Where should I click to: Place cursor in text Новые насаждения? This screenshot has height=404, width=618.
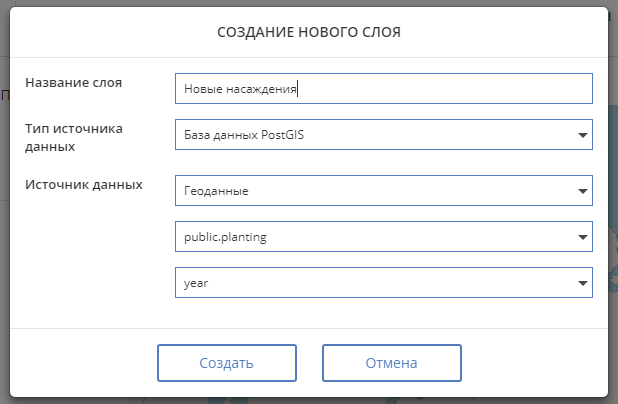click(240, 89)
